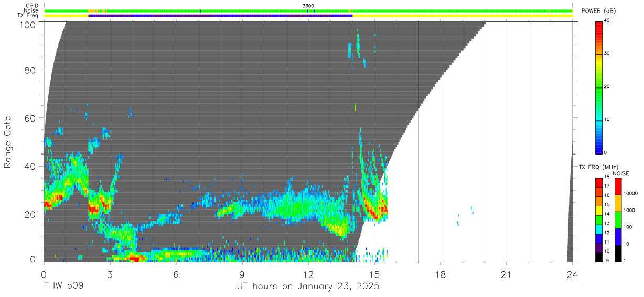This screenshot has height=297, width=644.
Task: Click the 80 tick on the Range Gate axis
Action: [30, 70]
